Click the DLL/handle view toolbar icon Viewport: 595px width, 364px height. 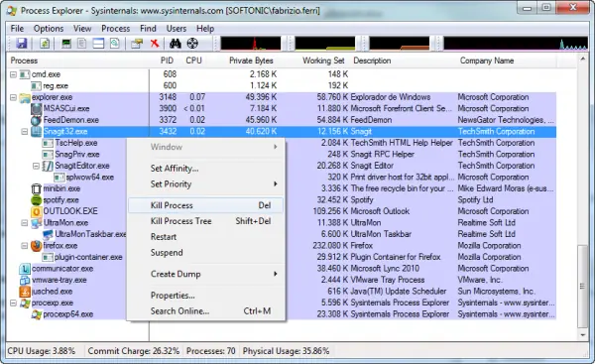(115, 44)
